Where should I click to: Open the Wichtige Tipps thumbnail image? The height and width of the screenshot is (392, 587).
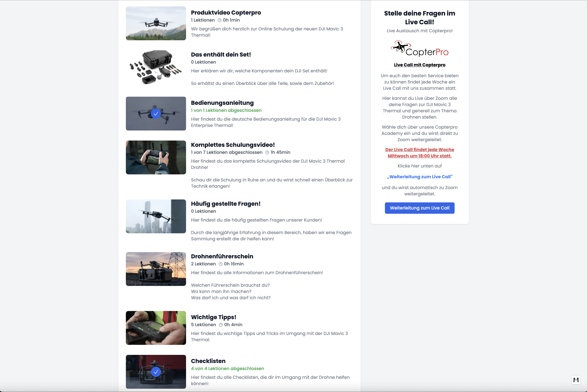(156, 328)
